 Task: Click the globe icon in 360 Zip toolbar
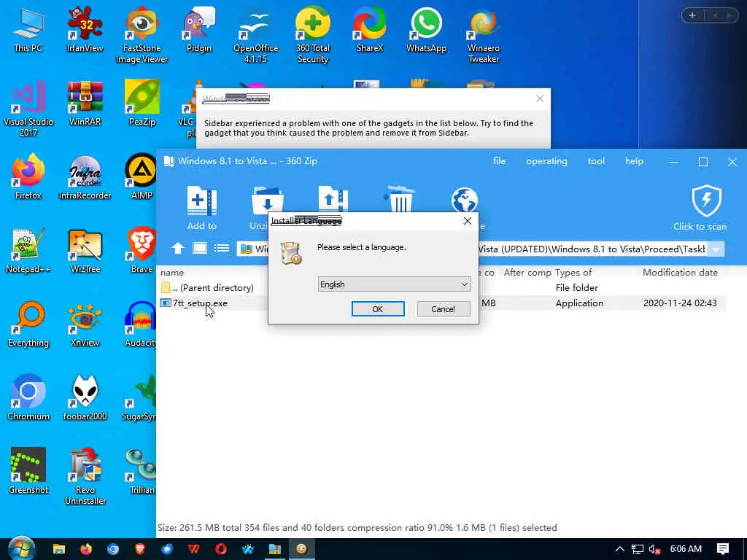(465, 200)
